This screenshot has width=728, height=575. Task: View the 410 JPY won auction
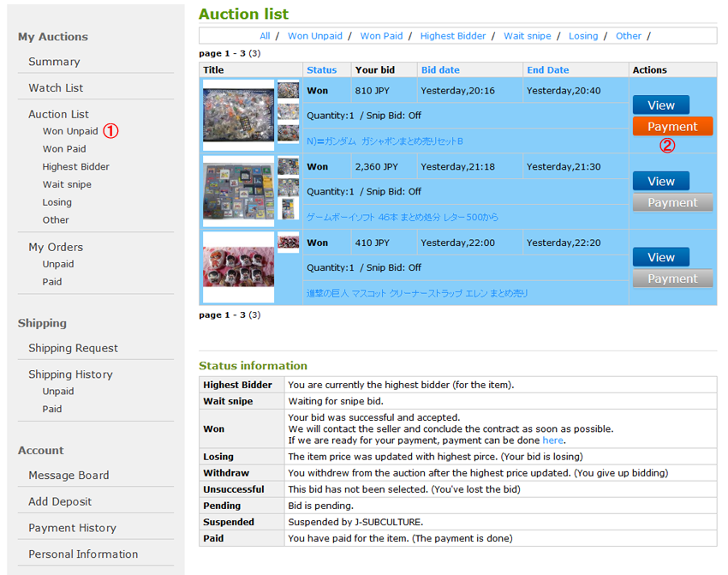(660, 257)
